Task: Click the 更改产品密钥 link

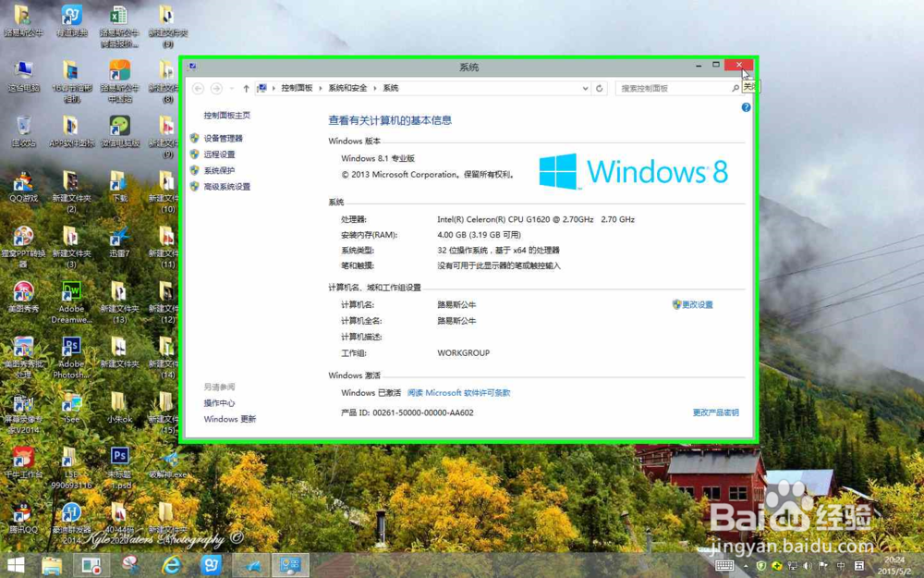Action: pyautogui.click(x=714, y=412)
